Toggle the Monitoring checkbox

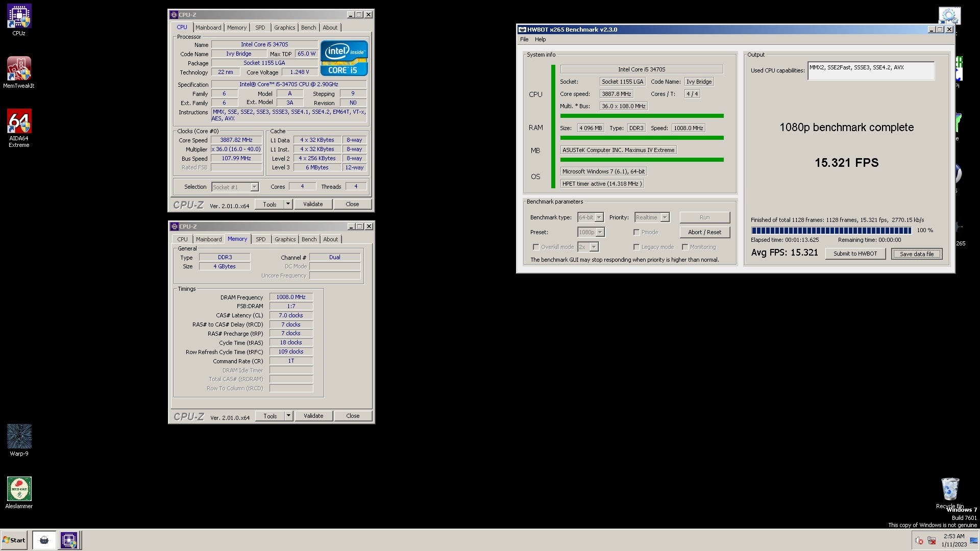click(685, 247)
